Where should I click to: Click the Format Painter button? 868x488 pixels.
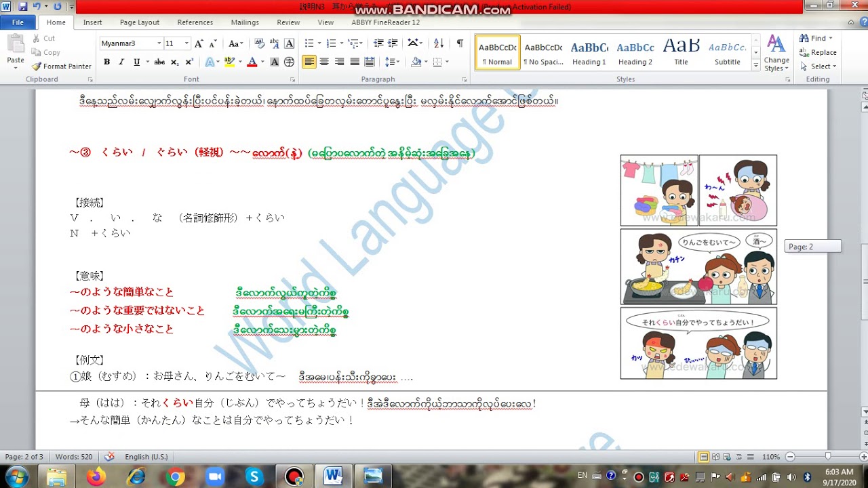[62, 66]
